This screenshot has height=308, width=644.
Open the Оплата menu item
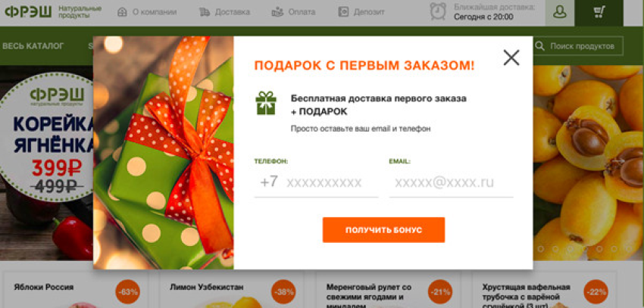[x=302, y=12]
